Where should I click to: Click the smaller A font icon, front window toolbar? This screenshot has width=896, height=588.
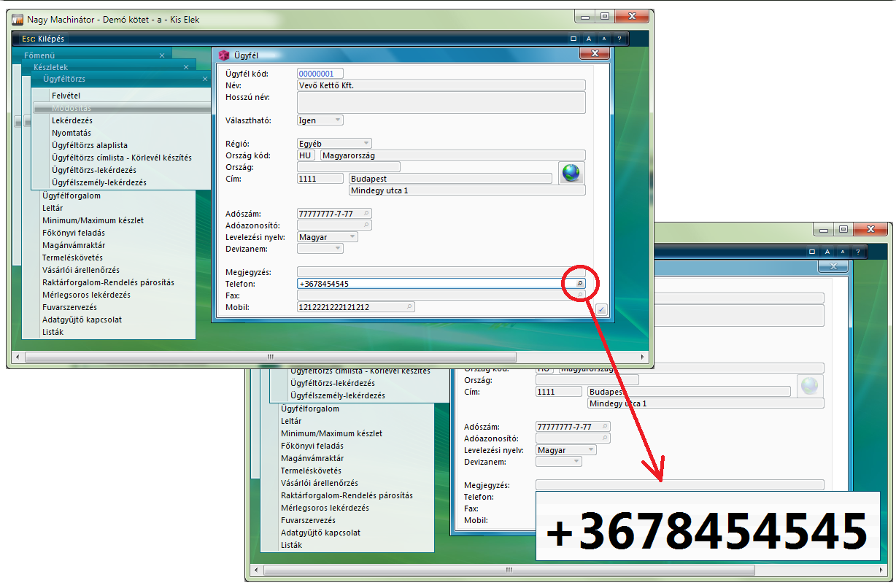pos(604,39)
